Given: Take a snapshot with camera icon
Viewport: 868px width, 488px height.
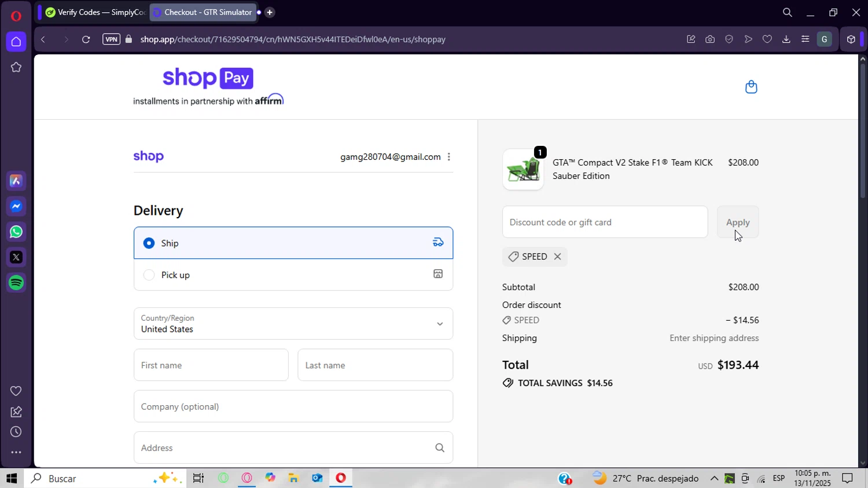Looking at the screenshot, I should point(710,39).
